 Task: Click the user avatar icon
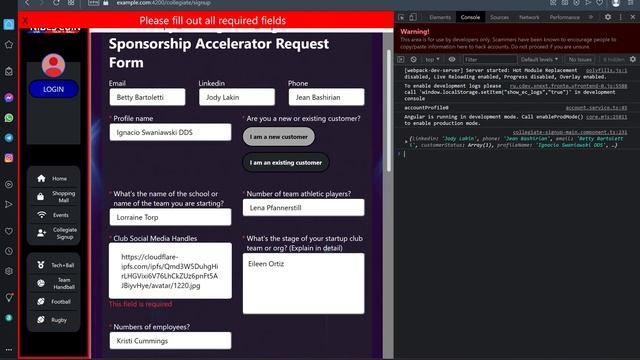coord(53,65)
